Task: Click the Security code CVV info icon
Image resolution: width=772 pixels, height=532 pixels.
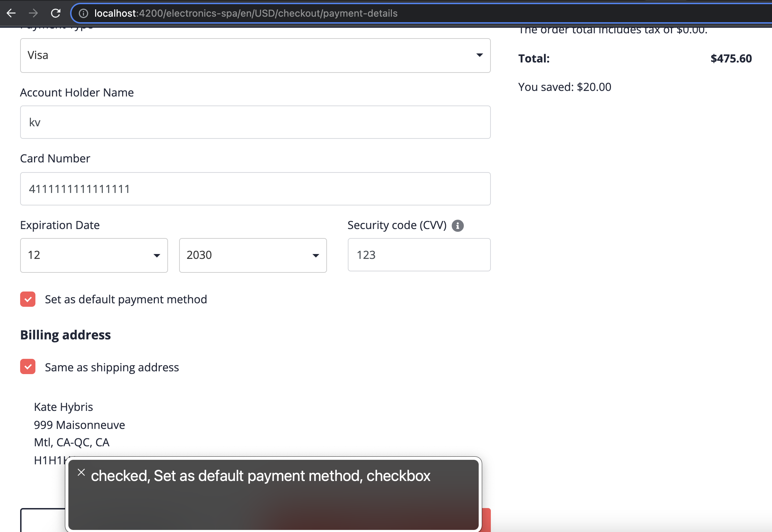Action: [x=458, y=226]
